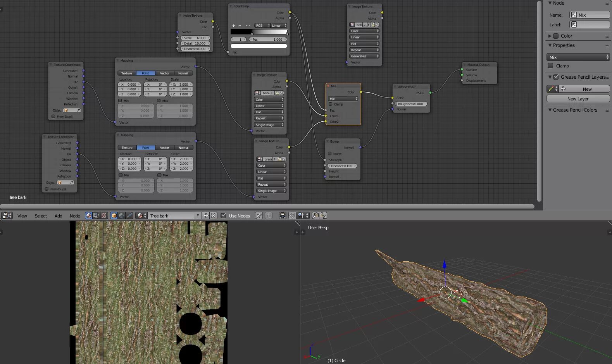Open the View menu in node editor

point(22,216)
